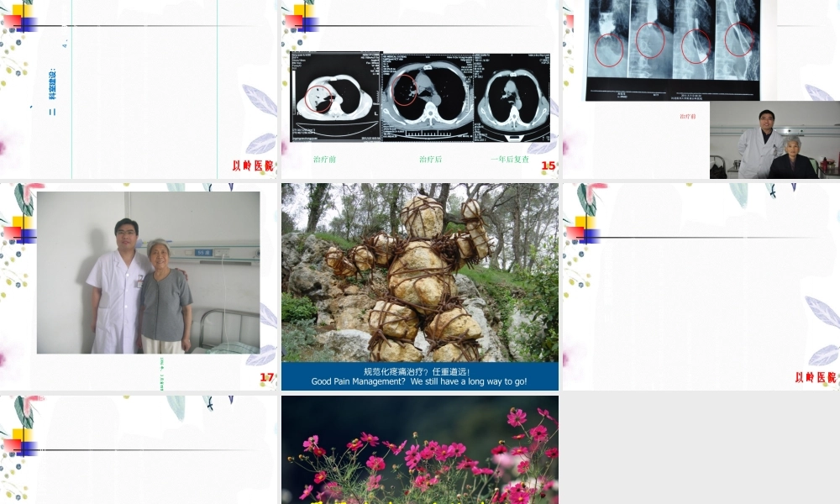The width and height of the screenshot is (840, 504).
Task: Click the 以岭医院 logo on the first slide
Action: click(x=253, y=165)
